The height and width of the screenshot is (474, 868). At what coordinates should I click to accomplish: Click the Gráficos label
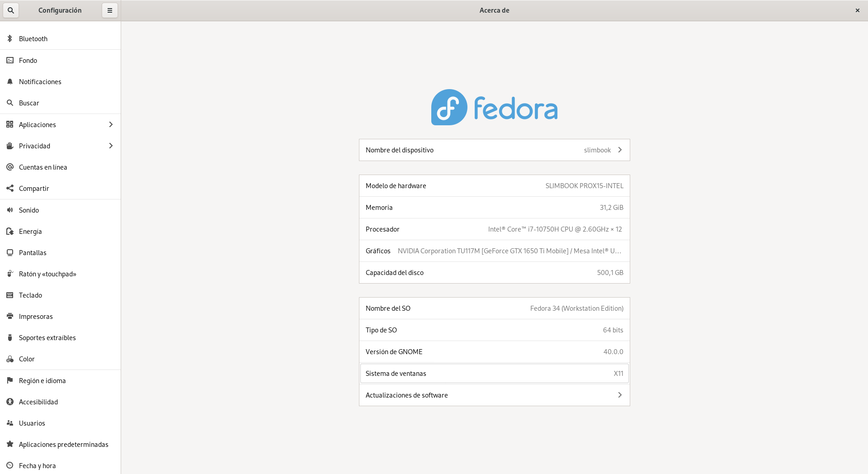(378, 251)
